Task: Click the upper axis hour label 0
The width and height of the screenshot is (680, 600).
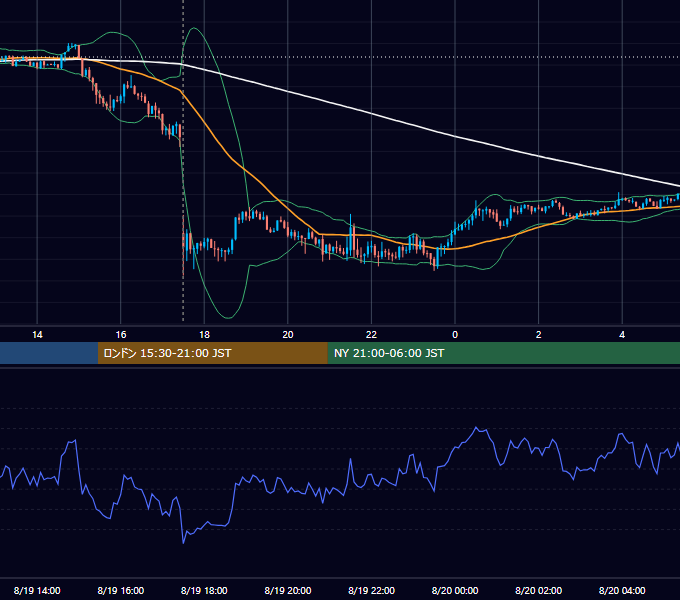Action: pos(455,335)
